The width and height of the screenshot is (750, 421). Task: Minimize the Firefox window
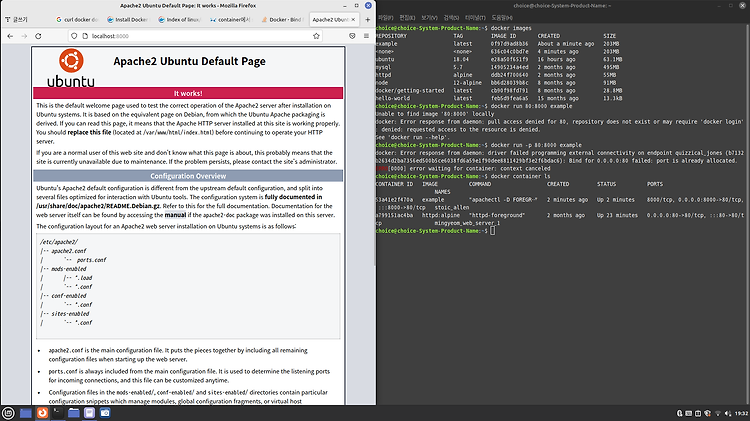[x=345, y=6]
